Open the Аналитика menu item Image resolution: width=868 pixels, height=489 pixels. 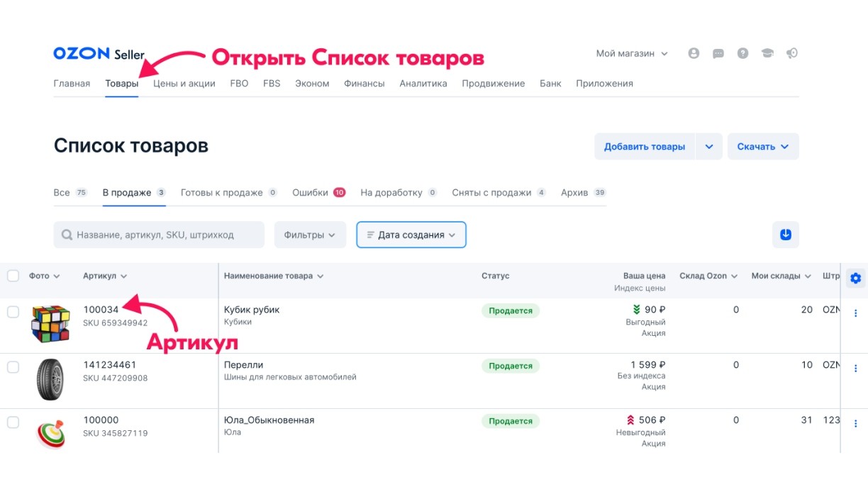(423, 84)
